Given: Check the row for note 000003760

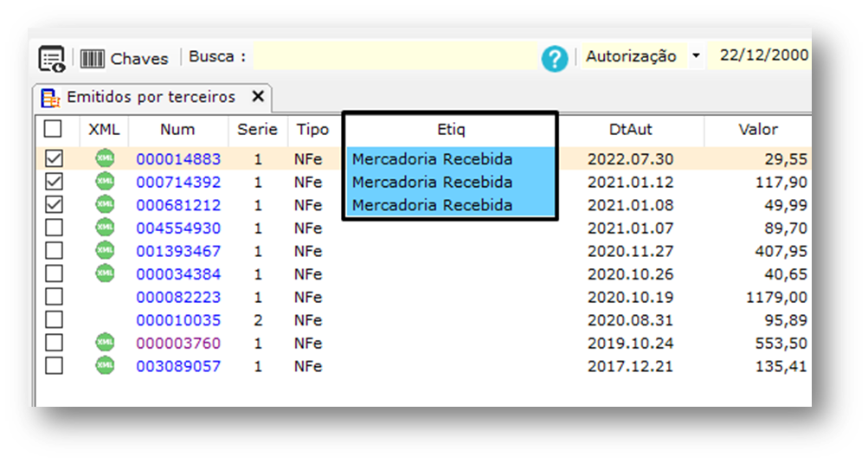Looking at the screenshot, I should pos(54,342).
